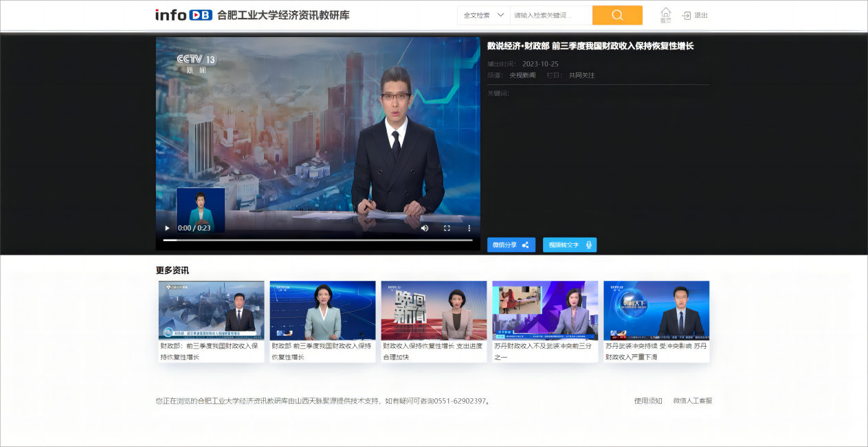Open the 微信人工客服 footer link
The height and width of the screenshot is (447, 868).
click(692, 401)
